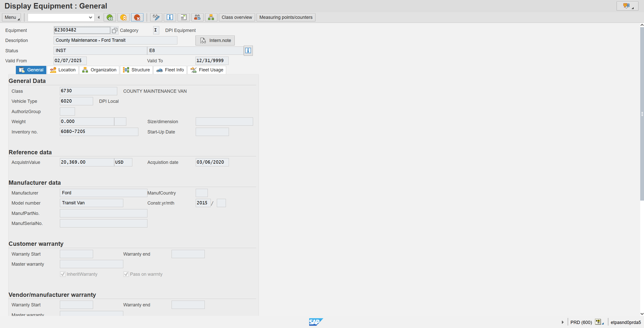This screenshot has height=328, width=644.
Task: Click the empty Start-Up Date field
Action: (x=212, y=132)
